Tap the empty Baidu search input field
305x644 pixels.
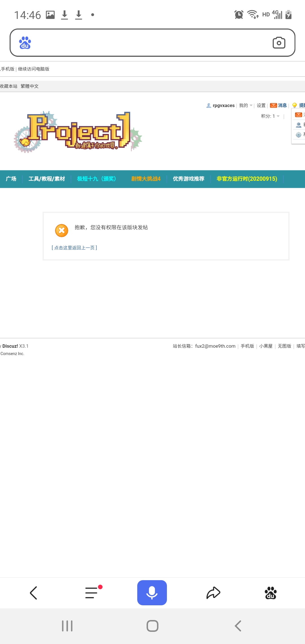pos(152,43)
